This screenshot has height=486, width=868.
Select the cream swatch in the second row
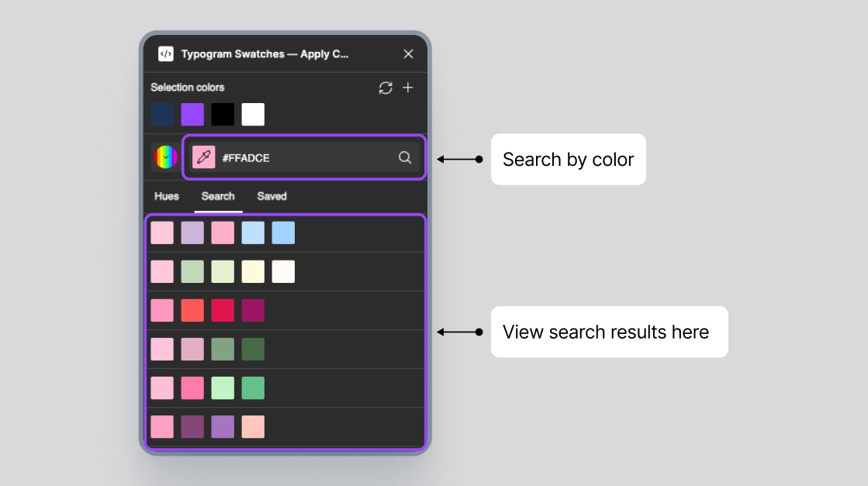point(253,271)
